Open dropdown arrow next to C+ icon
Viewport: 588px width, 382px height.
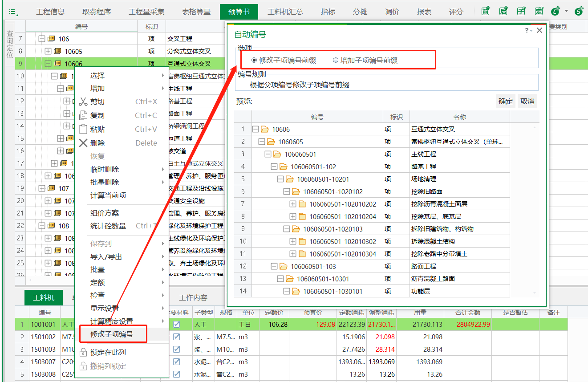566,11
